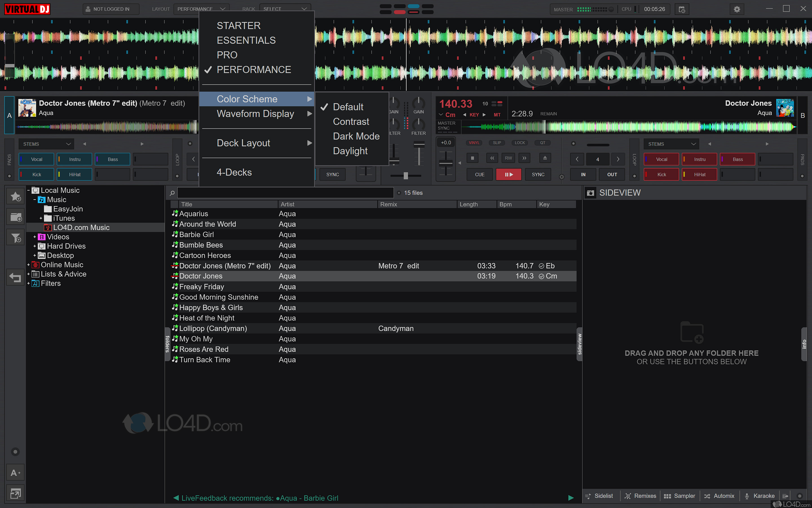
Task: Click the add virtual folder icon
Action: pos(16,217)
